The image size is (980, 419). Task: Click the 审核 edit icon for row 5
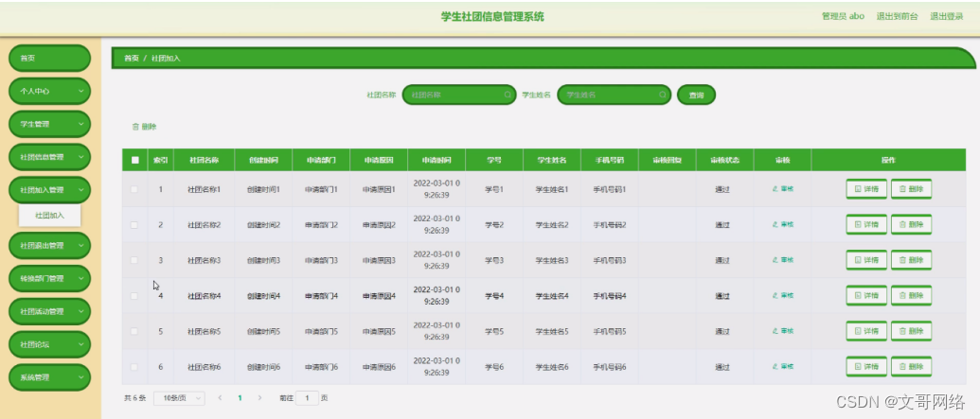click(775, 331)
